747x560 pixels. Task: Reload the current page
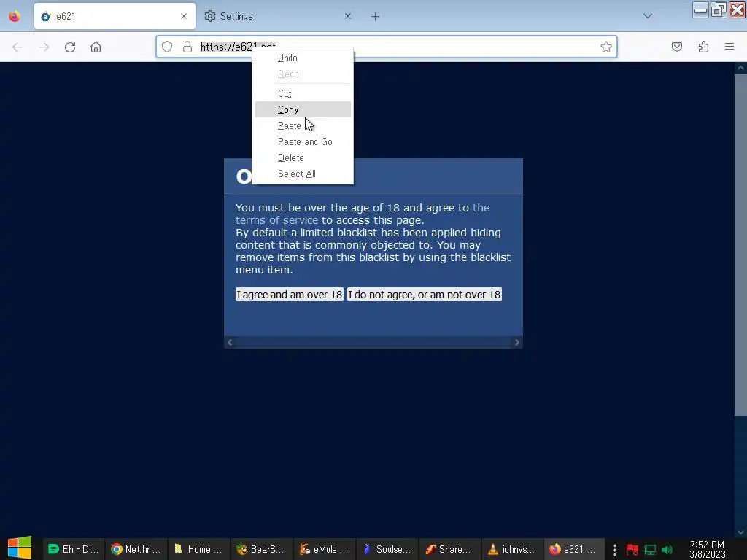[x=70, y=47]
